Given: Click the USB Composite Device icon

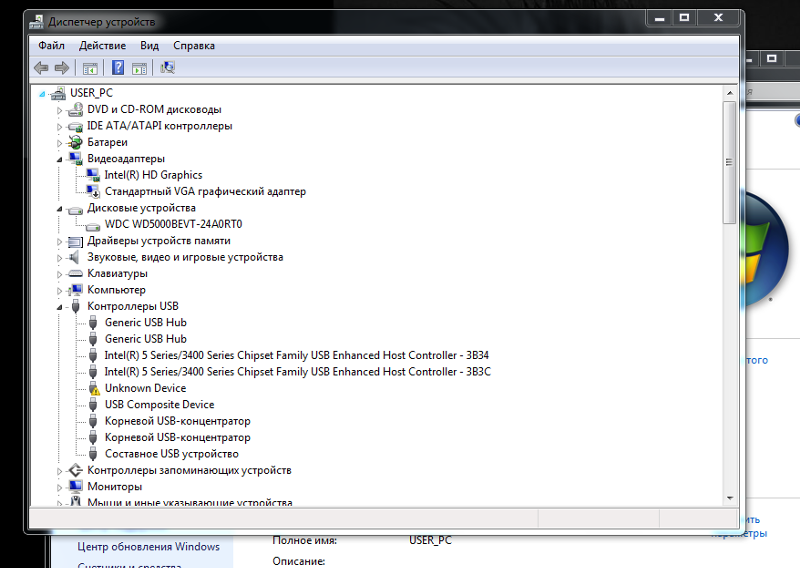Looking at the screenshot, I should pyautogui.click(x=93, y=405).
